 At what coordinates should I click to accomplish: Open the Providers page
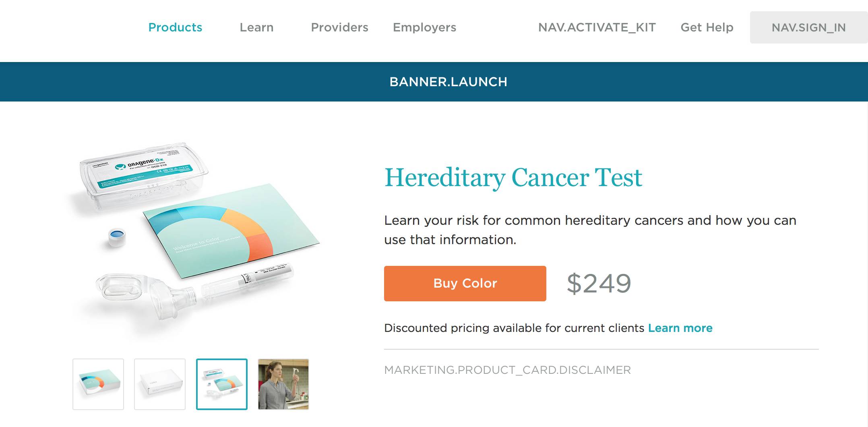pyautogui.click(x=339, y=27)
